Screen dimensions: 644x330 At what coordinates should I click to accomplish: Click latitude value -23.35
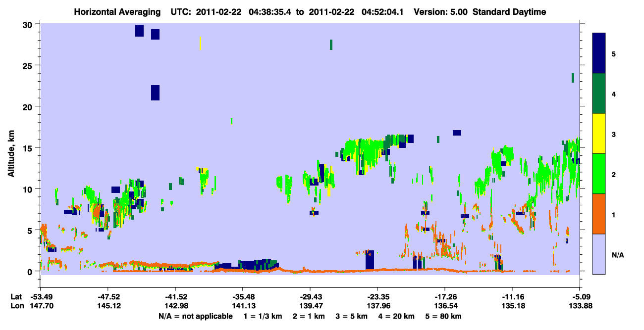point(377,297)
